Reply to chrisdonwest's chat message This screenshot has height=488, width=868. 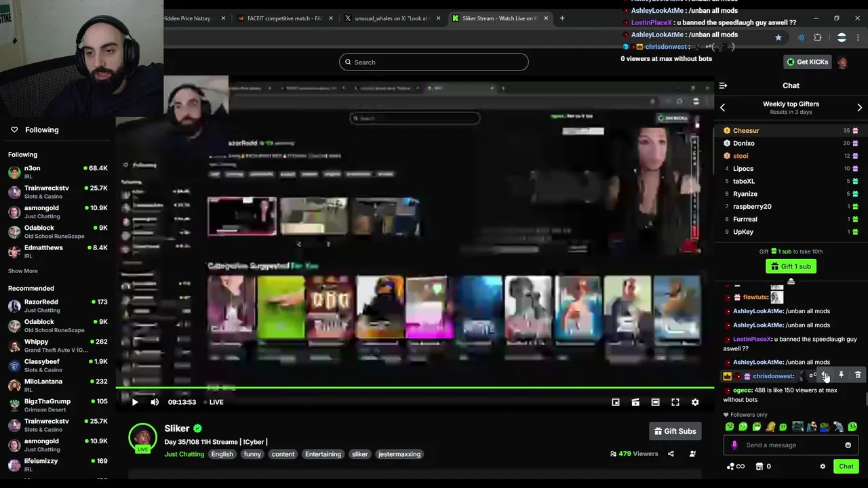(x=825, y=375)
